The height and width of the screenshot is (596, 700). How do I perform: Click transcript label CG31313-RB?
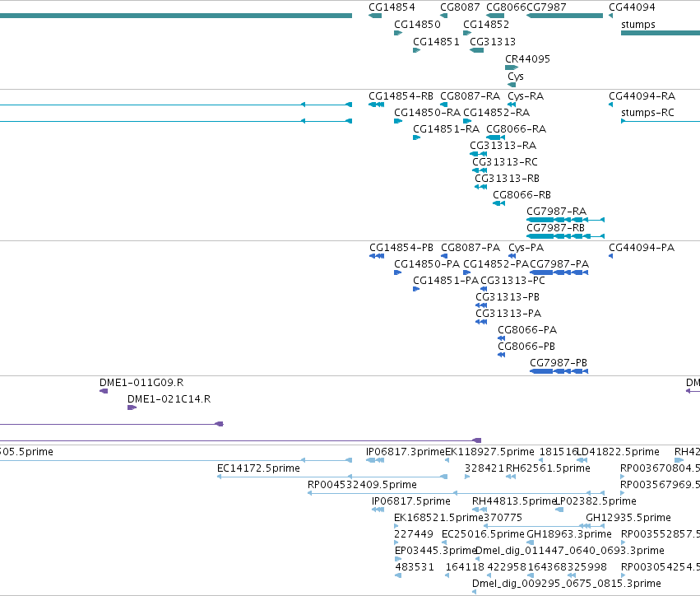pyautogui.click(x=507, y=179)
